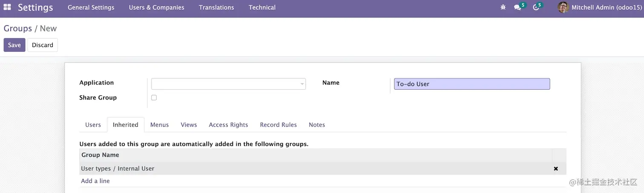The height and width of the screenshot is (193, 644).
Task: Toggle the Share Group checkbox
Action: coord(154,98)
